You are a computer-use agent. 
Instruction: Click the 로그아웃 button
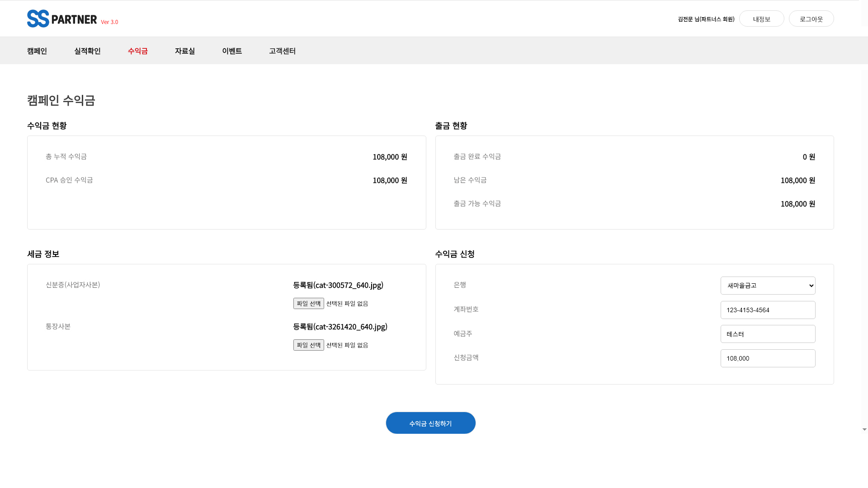point(811,19)
